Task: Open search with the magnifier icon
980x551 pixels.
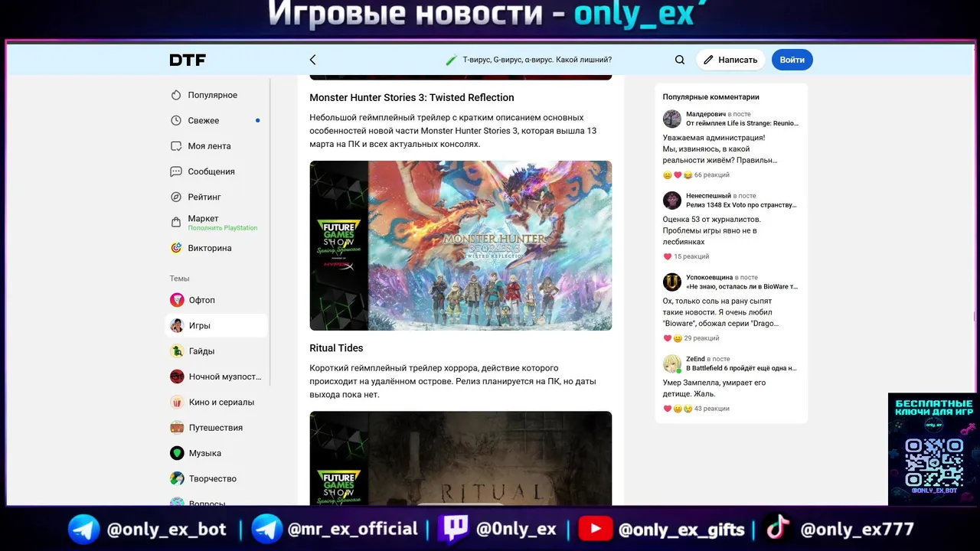Action: (x=680, y=60)
